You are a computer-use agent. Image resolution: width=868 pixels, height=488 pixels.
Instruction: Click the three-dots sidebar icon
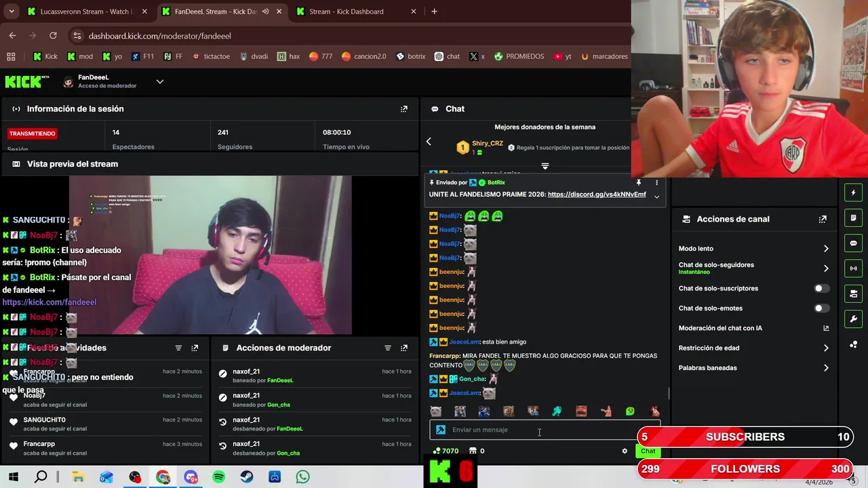tap(853, 344)
